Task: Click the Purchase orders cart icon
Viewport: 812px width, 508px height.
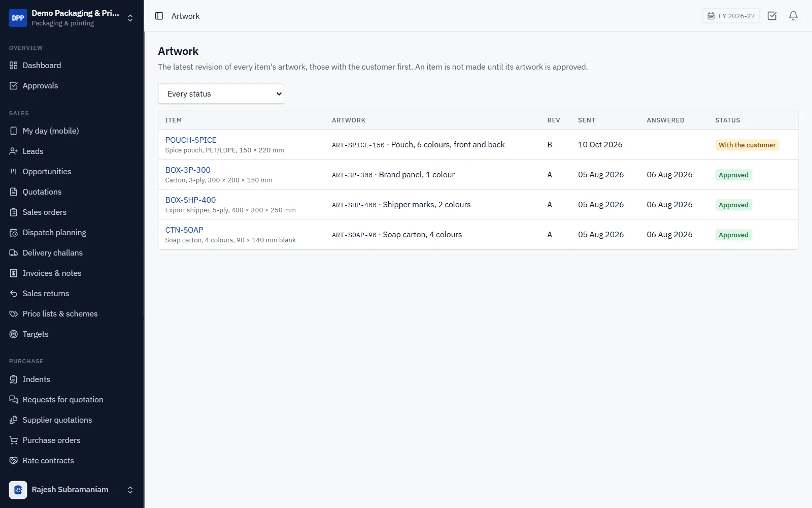Action: [14, 440]
